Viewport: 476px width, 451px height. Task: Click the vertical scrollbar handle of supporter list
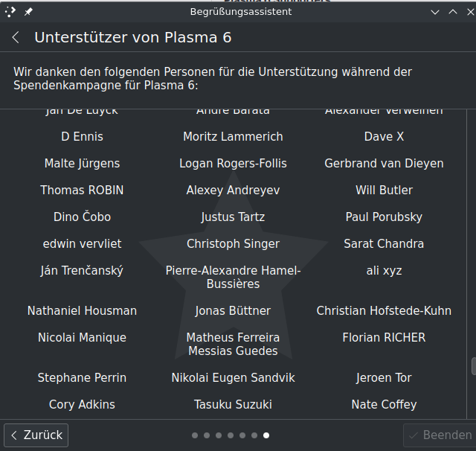(x=473, y=366)
